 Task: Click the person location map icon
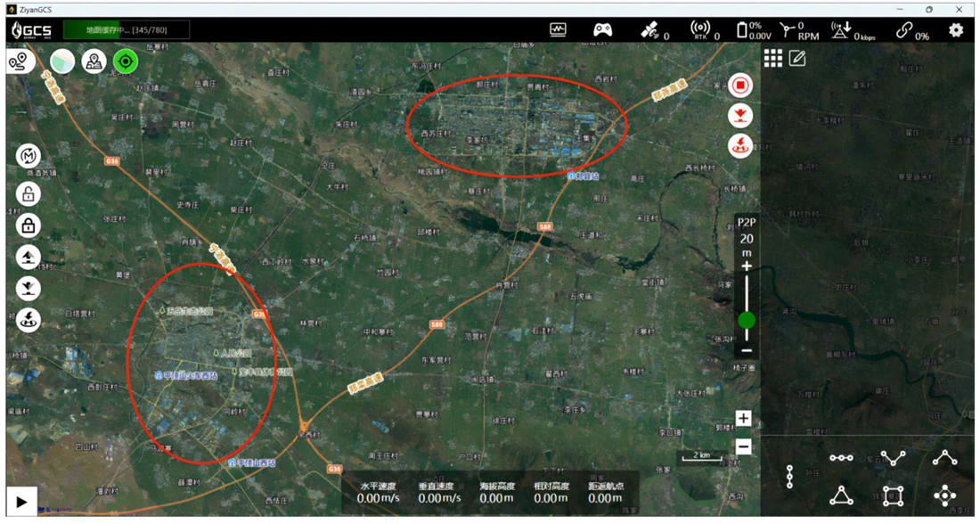pyautogui.click(x=94, y=61)
